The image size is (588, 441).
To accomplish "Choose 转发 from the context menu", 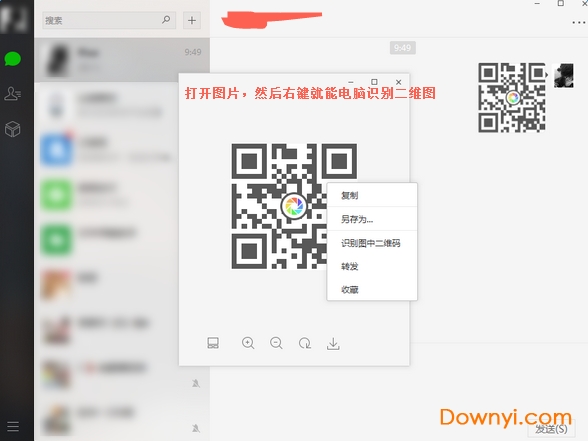I will [372, 266].
